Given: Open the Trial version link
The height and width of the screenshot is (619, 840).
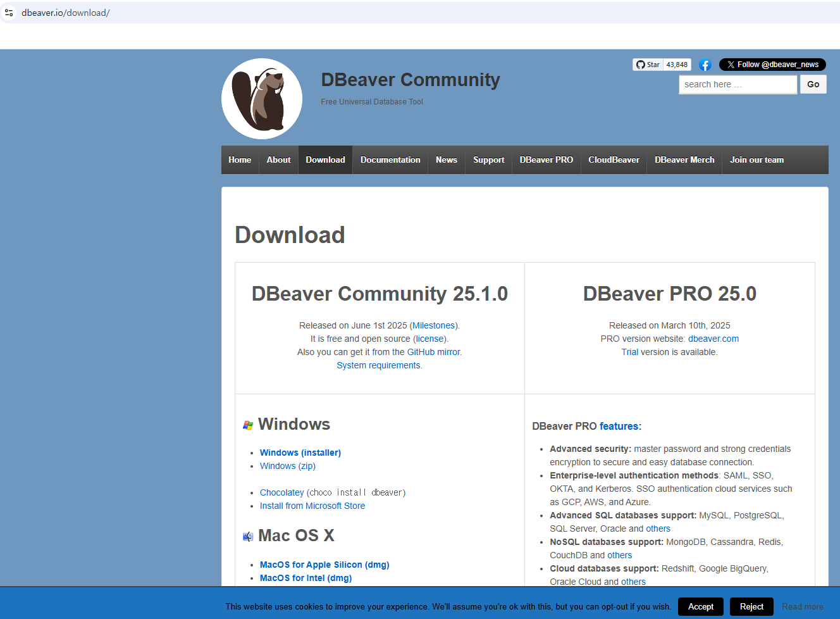Looking at the screenshot, I should (629, 352).
